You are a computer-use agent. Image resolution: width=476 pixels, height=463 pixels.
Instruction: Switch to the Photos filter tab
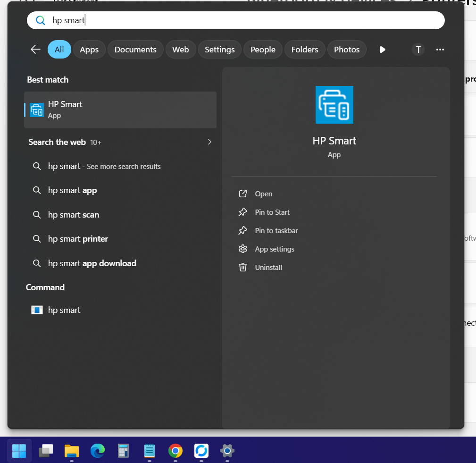tap(347, 50)
